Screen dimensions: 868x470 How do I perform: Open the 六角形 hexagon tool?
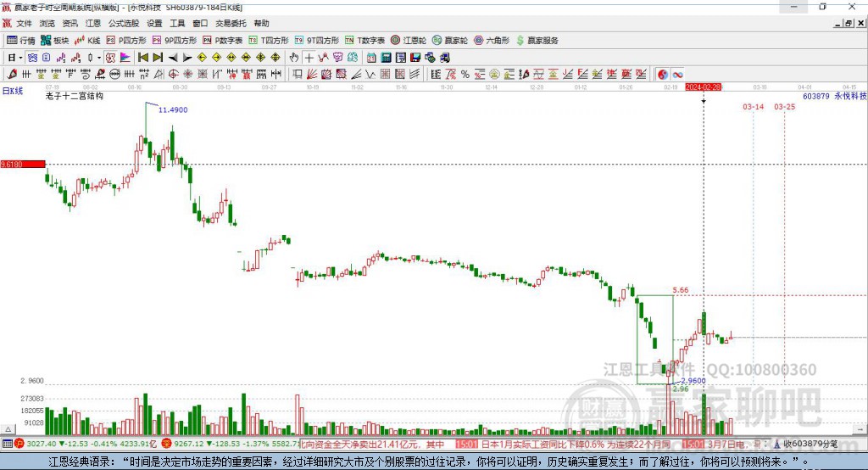click(x=492, y=41)
